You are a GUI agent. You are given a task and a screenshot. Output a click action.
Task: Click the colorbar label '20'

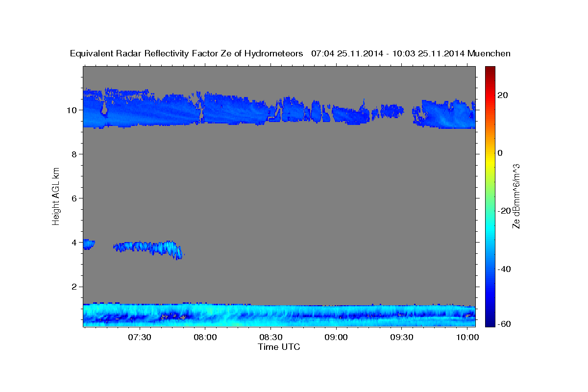tap(503, 95)
